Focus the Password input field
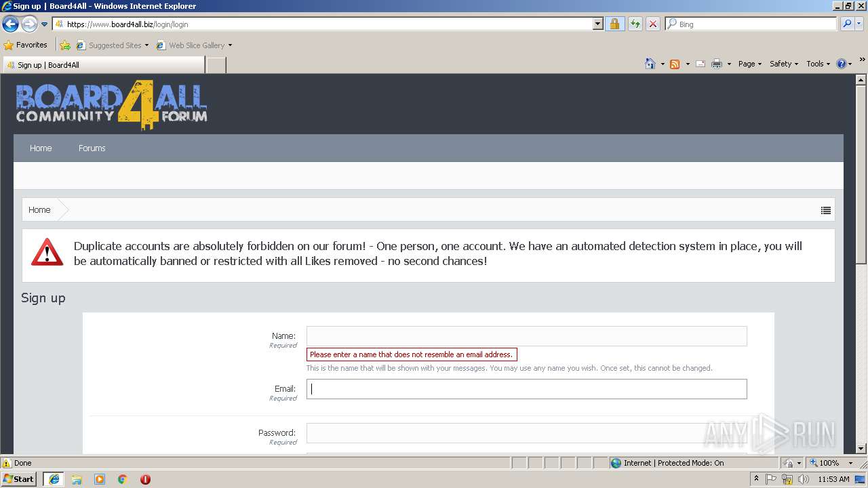868x488 pixels. click(x=526, y=433)
